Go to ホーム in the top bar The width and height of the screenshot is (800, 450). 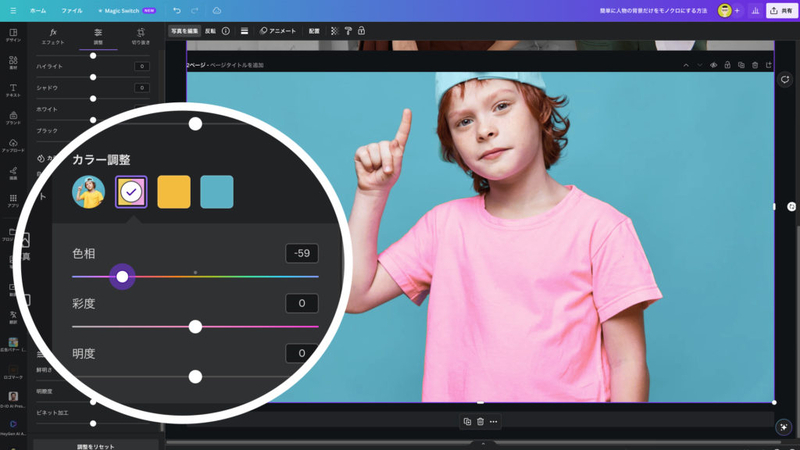(x=38, y=10)
